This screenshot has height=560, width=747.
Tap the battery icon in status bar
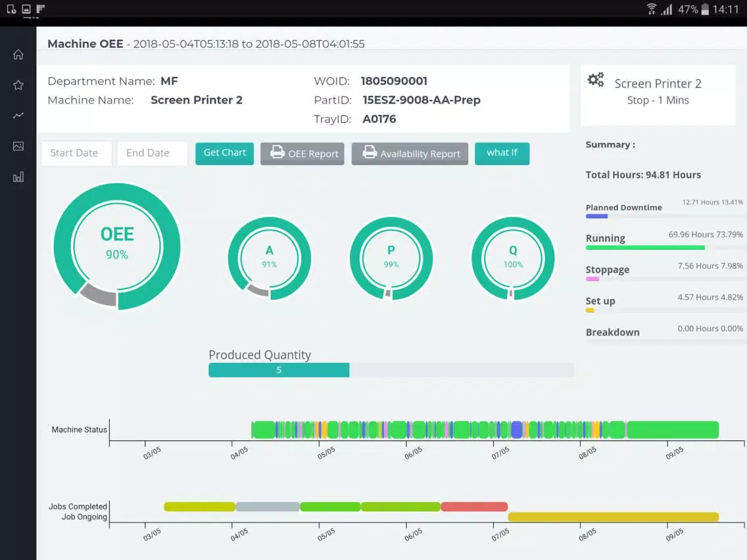pyautogui.click(x=705, y=9)
